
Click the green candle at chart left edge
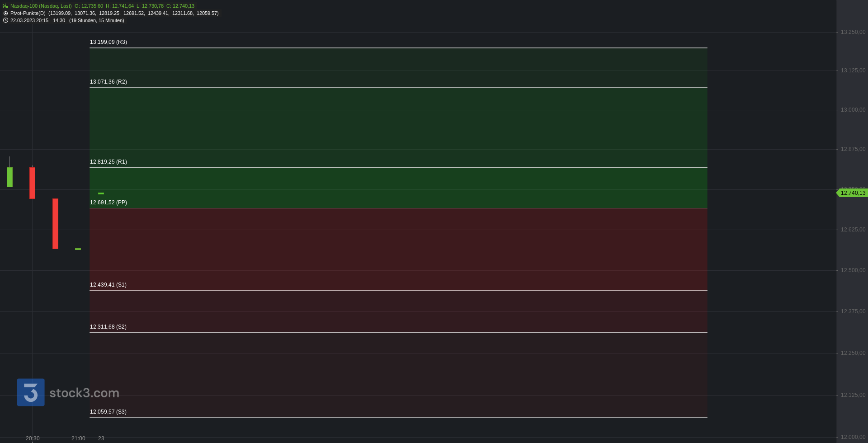(x=9, y=177)
